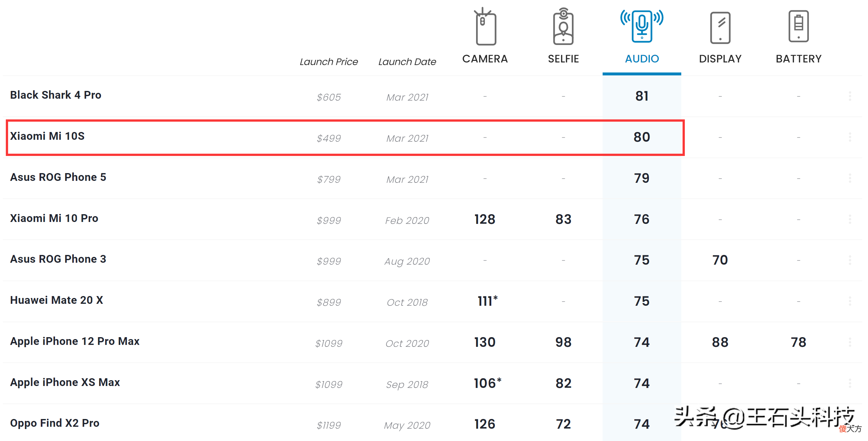Select the AUDIO score tab
This screenshot has width=868, height=441.
[x=642, y=59]
